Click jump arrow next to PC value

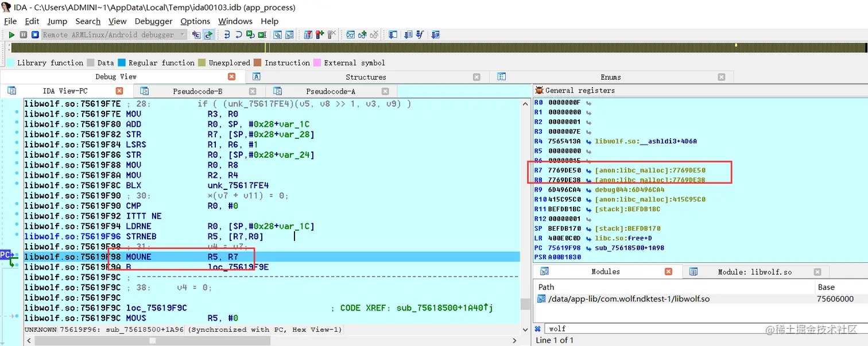pos(588,248)
